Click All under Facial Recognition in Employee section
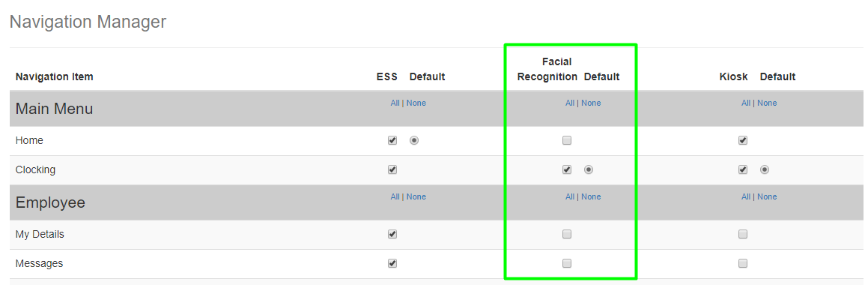This screenshot has width=868, height=285. tap(570, 196)
